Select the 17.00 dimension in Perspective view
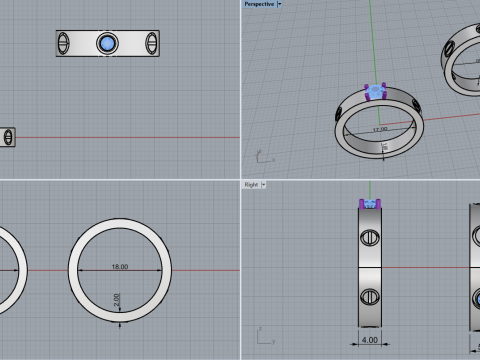 click(380, 129)
